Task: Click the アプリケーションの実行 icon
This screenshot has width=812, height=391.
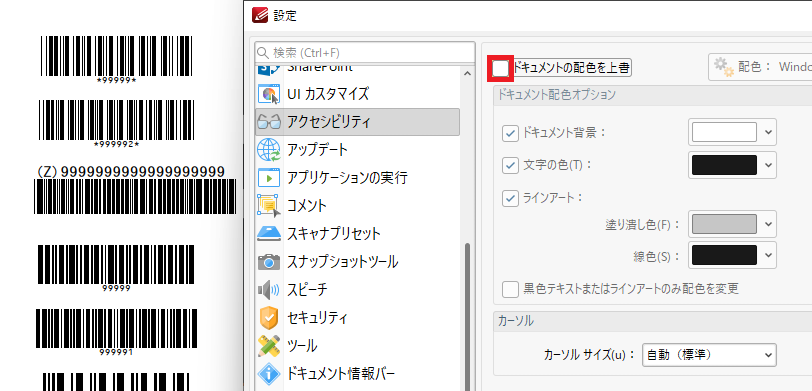Action: (268, 178)
